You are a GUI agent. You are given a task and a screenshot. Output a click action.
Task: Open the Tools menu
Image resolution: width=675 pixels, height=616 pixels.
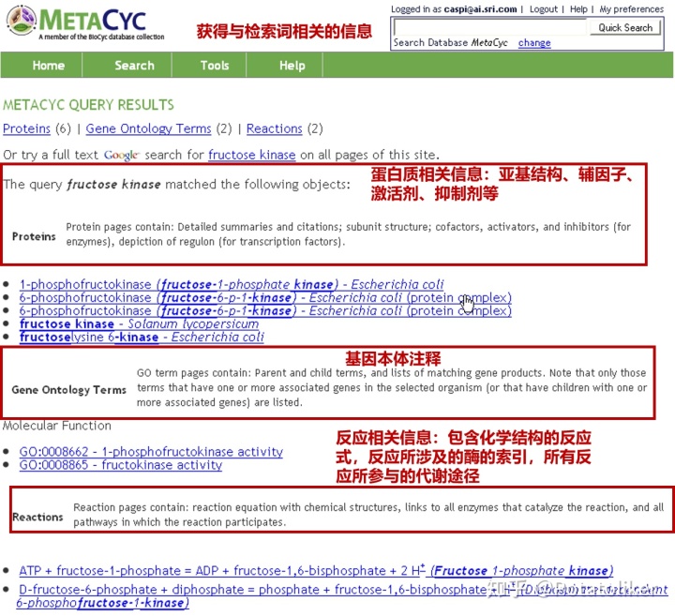pyautogui.click(x=215, y=66)
